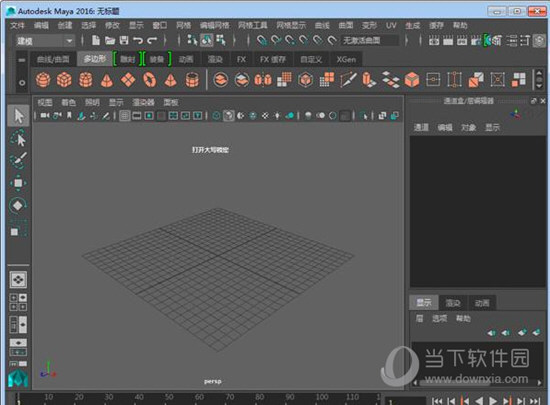Click the Undo arrow icon
The height and width of the screenshot is (405, 550).
[138, 40]
